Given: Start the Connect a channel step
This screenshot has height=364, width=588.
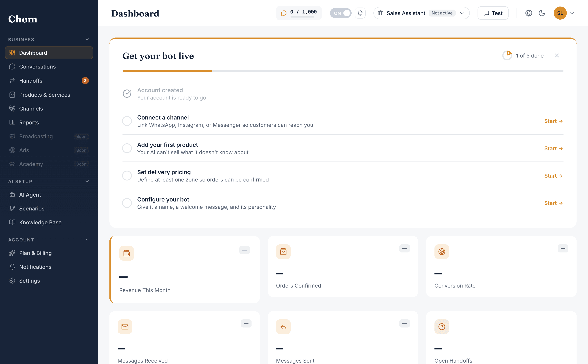Looking at the screenshot, I should (553, 121).
